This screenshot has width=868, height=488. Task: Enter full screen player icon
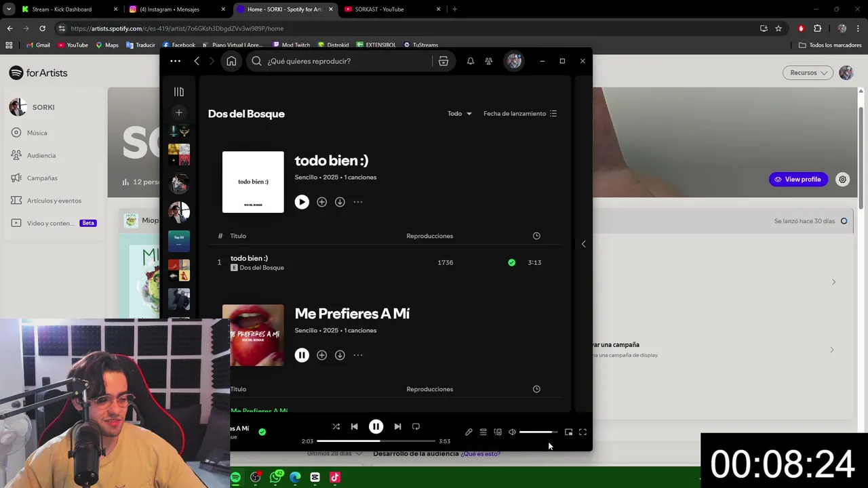coord(583,432)
